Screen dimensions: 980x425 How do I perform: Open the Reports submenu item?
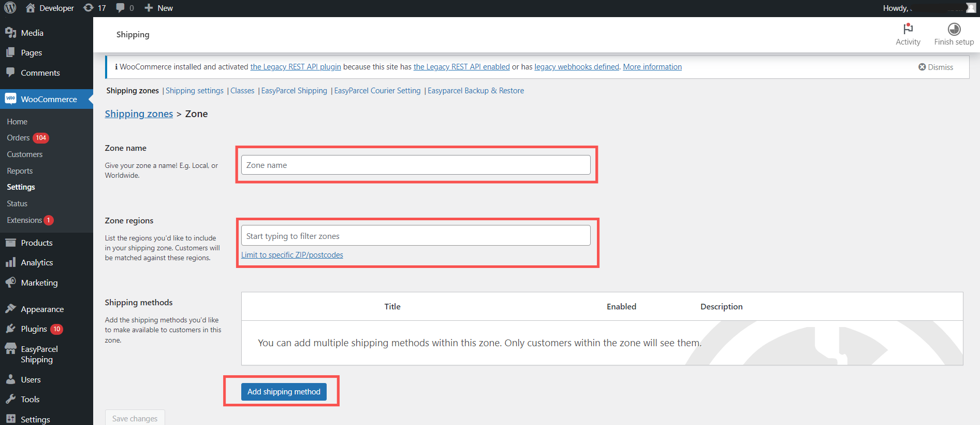(x=20, y=171)
